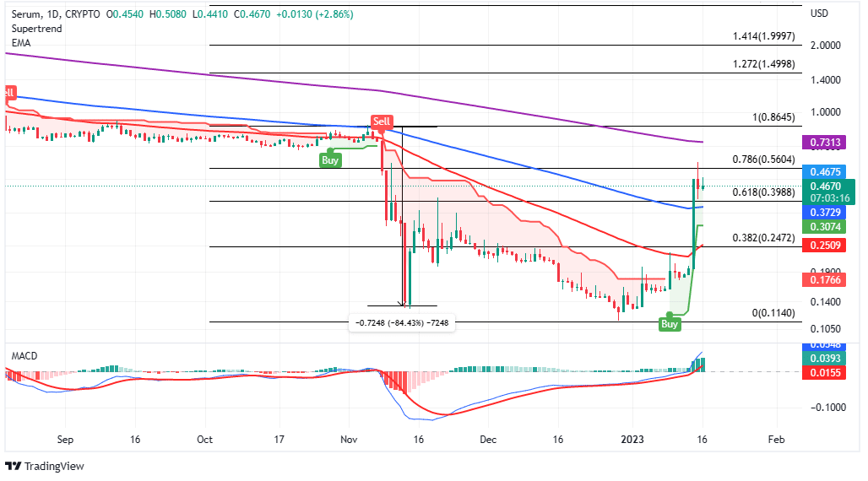The image size is (868, 481).
Task: Click the MACD indicator label
Action: pyautogui.click(x=24, y=356)
